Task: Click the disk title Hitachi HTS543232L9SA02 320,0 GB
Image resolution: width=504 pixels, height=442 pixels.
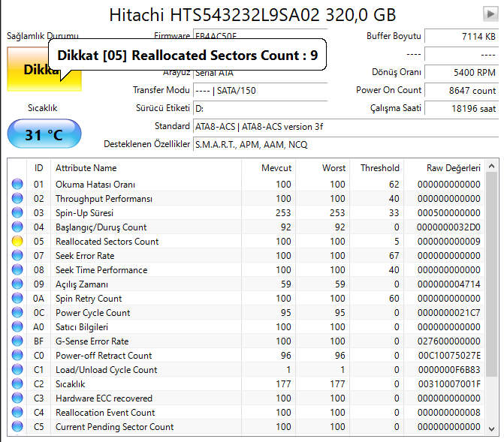Action: [252, 15]
